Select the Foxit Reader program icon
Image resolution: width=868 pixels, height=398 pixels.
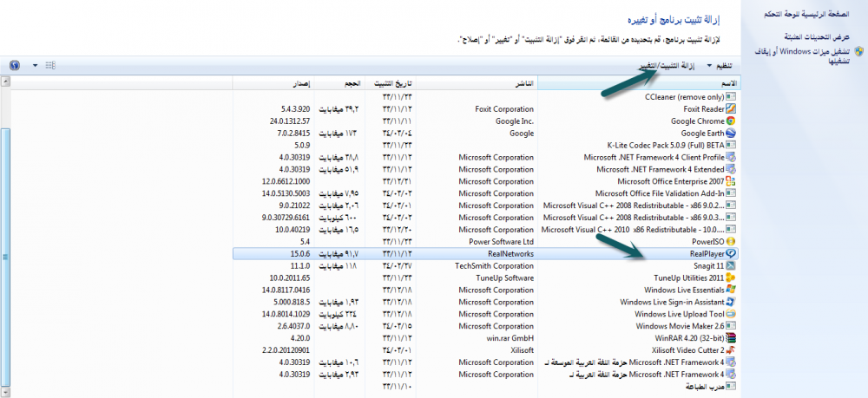(x=731, y=109)
